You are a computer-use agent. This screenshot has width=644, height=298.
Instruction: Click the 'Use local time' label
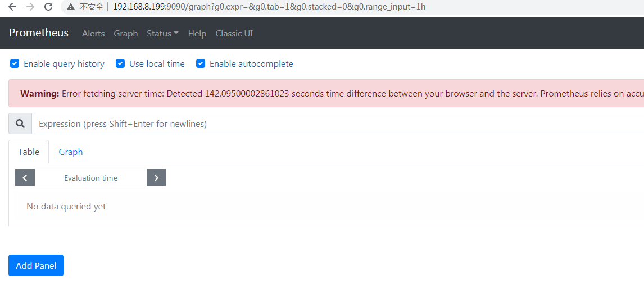157,63
